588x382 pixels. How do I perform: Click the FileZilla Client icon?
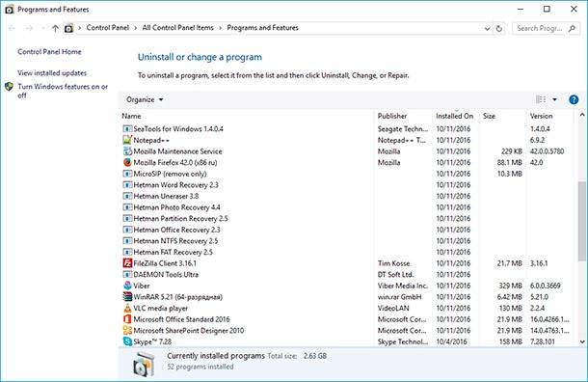(127, 263)
